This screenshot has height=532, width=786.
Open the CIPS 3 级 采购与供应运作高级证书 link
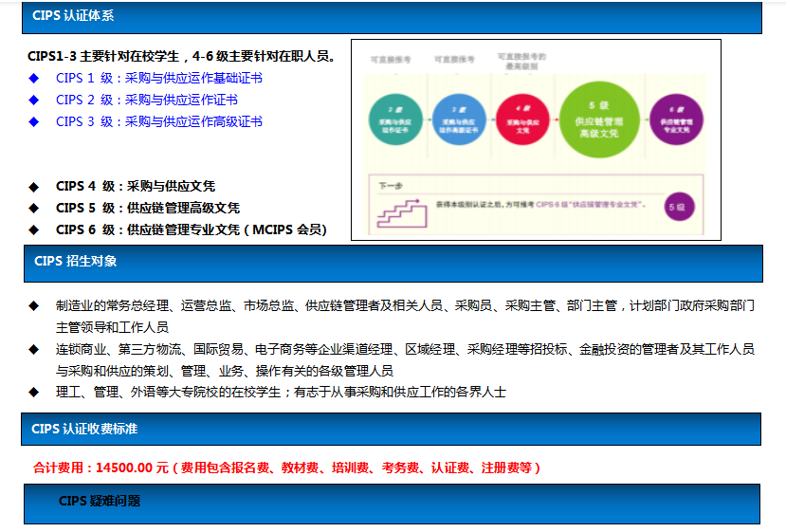(159, 121)
